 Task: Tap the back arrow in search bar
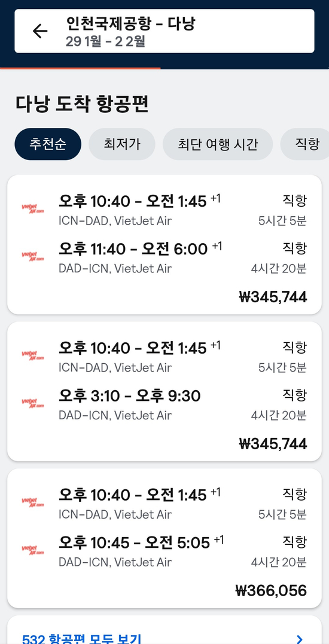point(40,31)
